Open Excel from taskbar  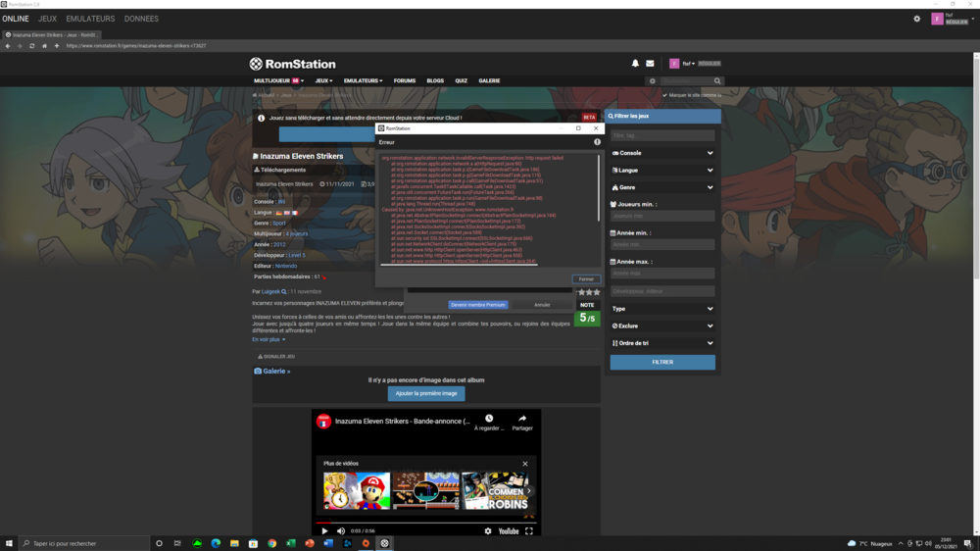tap(291, 543)
